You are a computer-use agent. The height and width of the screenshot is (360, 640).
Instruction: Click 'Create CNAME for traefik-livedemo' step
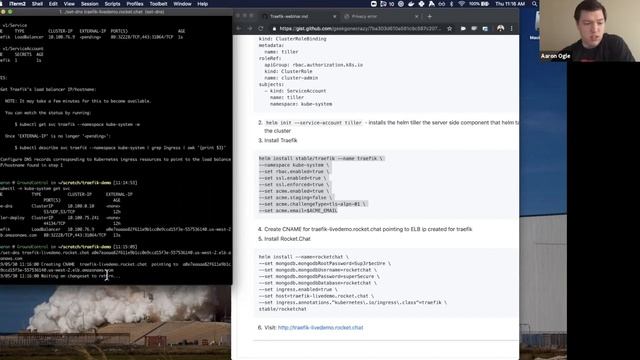(x=365, y=229)
